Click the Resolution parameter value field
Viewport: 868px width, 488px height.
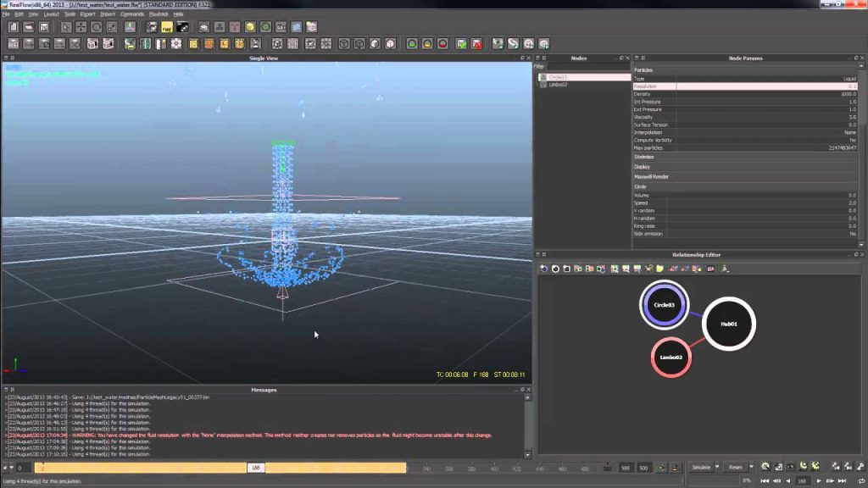766,86
